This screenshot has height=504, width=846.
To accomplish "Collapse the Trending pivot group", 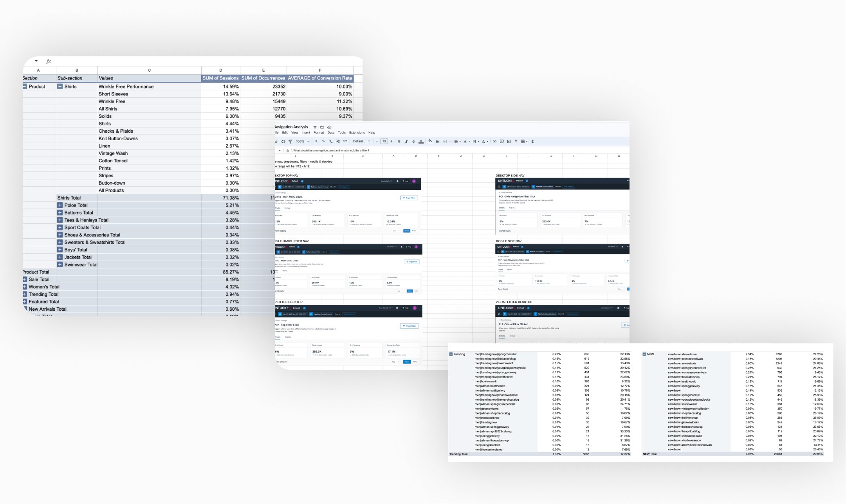I will [x=451, y=354].
